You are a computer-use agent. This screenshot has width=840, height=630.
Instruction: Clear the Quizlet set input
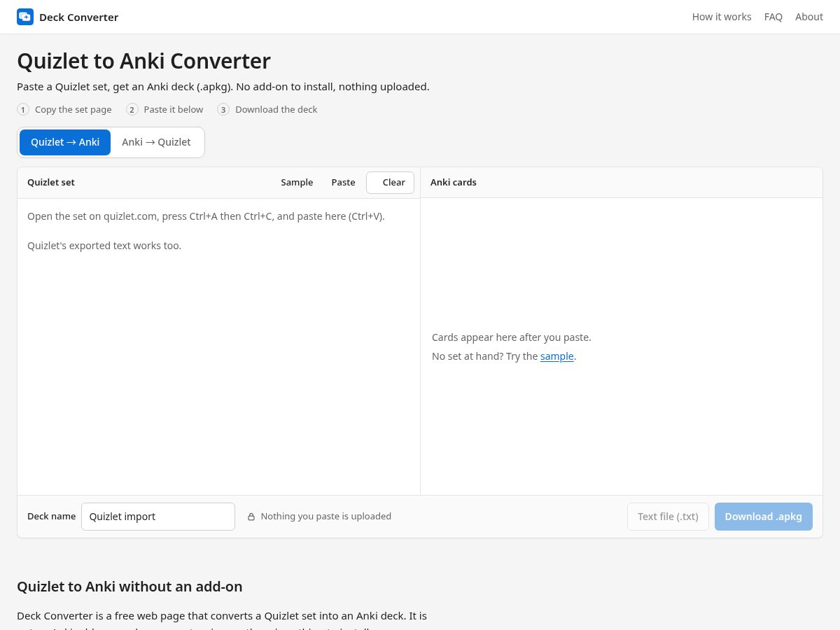pyautogui.click(x=390, y=182)
